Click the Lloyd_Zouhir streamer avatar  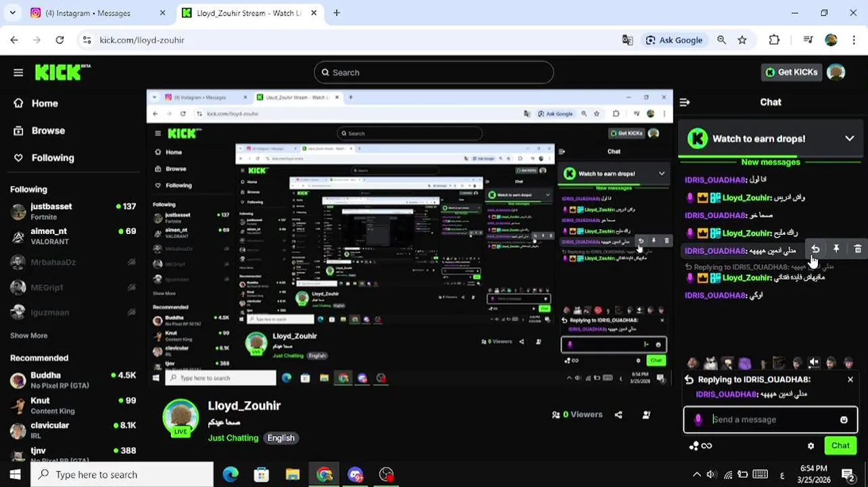click(x=180, y=417)
